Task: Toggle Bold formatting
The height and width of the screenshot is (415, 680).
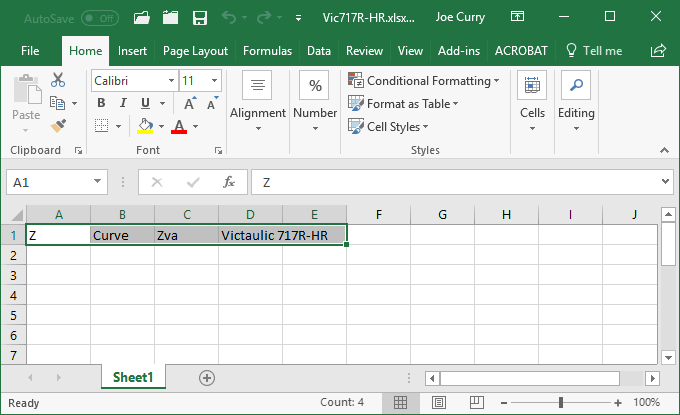Action: pos(101,103)
